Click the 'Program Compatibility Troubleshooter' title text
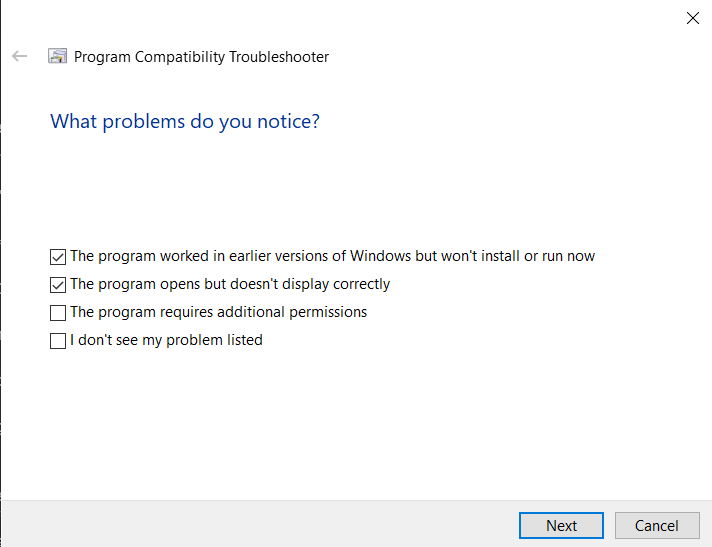The width and height of the screenshot is (712, 547). click(x=201, y=57)
